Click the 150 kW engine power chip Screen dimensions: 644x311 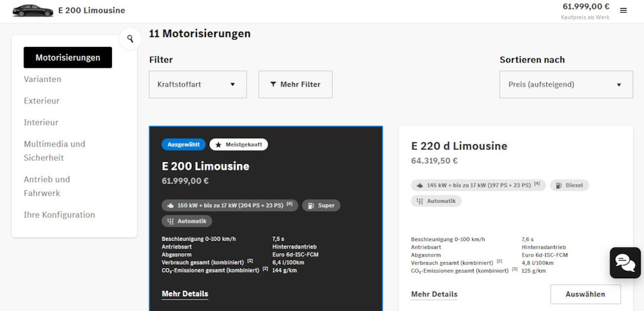[230, 206]
